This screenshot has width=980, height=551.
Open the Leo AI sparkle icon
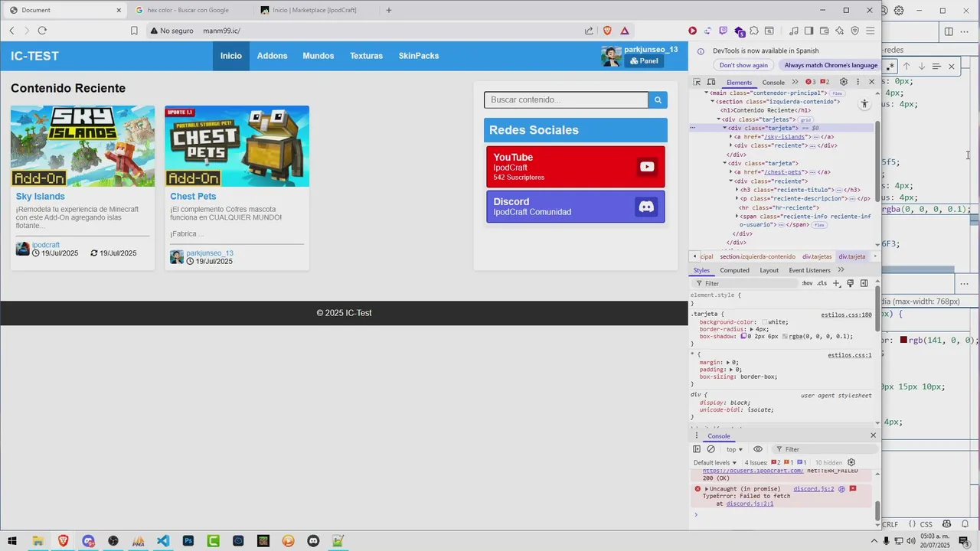840,31
